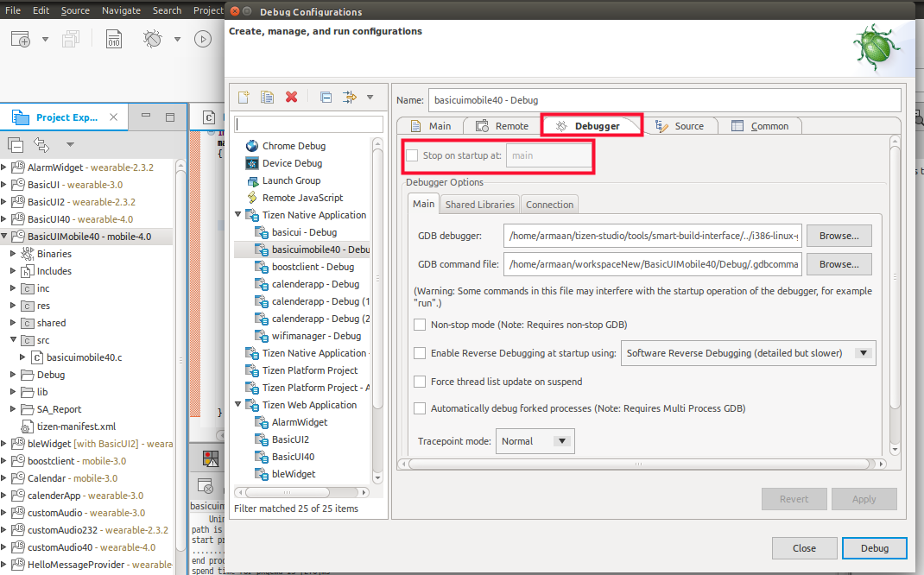The image size is (924, 575).
Task: Click the filter launch configurations icon
Action: (x=351, y=97)
